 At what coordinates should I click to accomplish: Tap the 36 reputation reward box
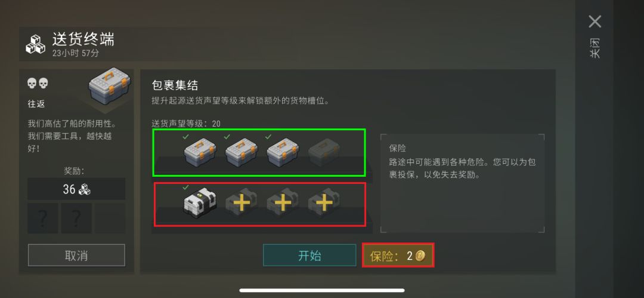[x=76, y=189]
